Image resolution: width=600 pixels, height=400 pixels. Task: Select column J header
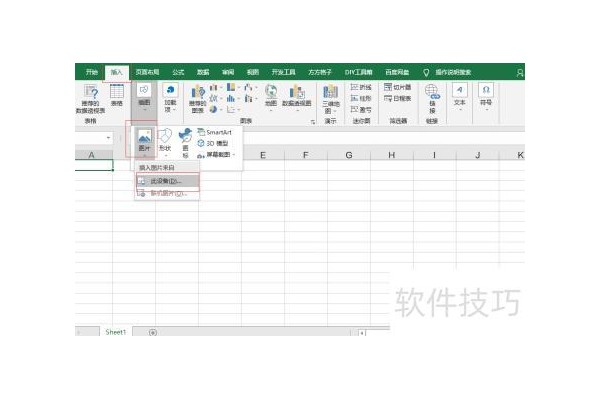point(478,155)
